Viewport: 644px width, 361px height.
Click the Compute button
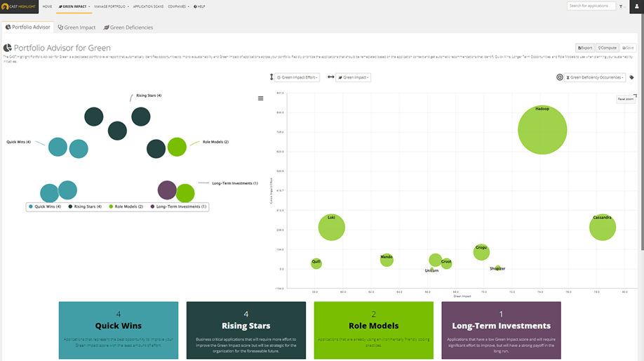pos(607,48)
